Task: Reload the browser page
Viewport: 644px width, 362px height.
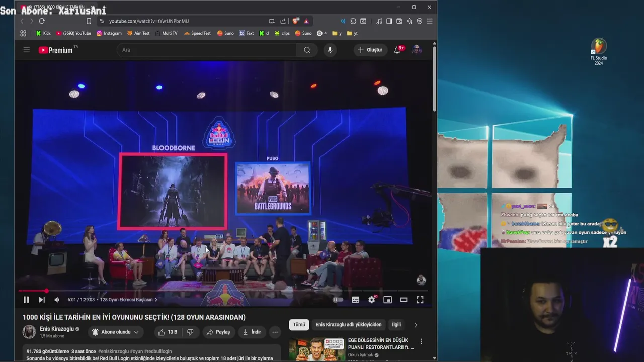Action: 42,21
